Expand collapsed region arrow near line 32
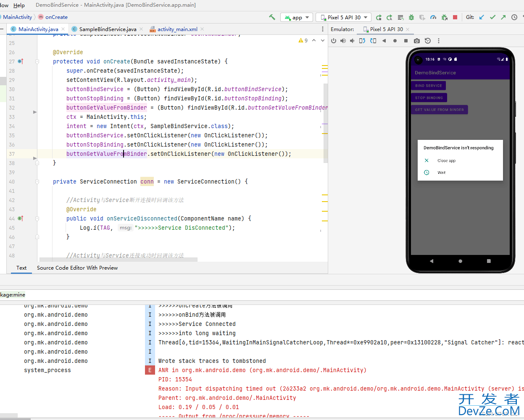 click(35, 112)
